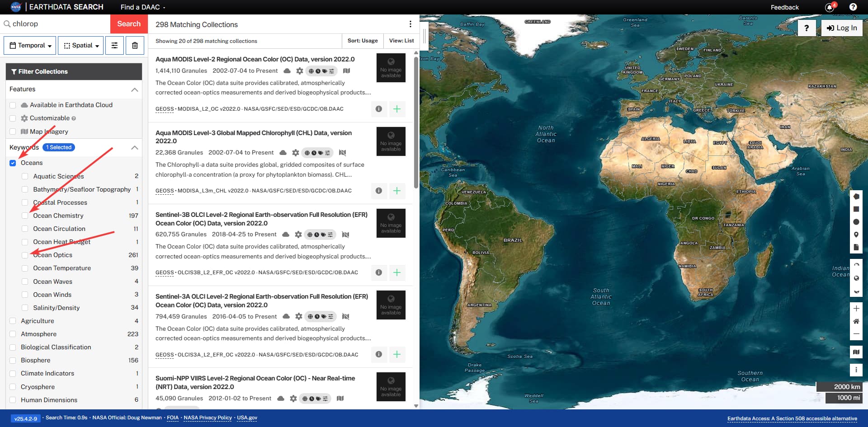Add Aqua MODIS Level-2 collection to project

tap(396, 109)
